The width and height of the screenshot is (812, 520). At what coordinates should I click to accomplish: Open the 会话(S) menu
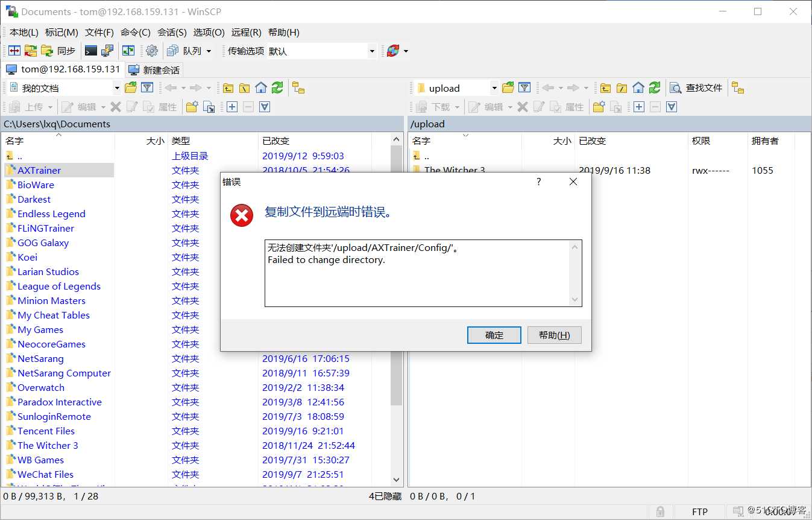pos(172,33)
